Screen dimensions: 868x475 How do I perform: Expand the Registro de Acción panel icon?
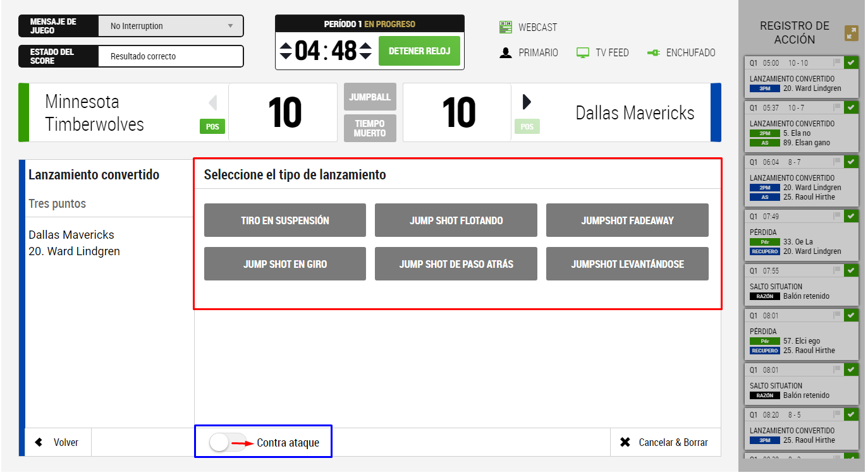pos(852,33)
